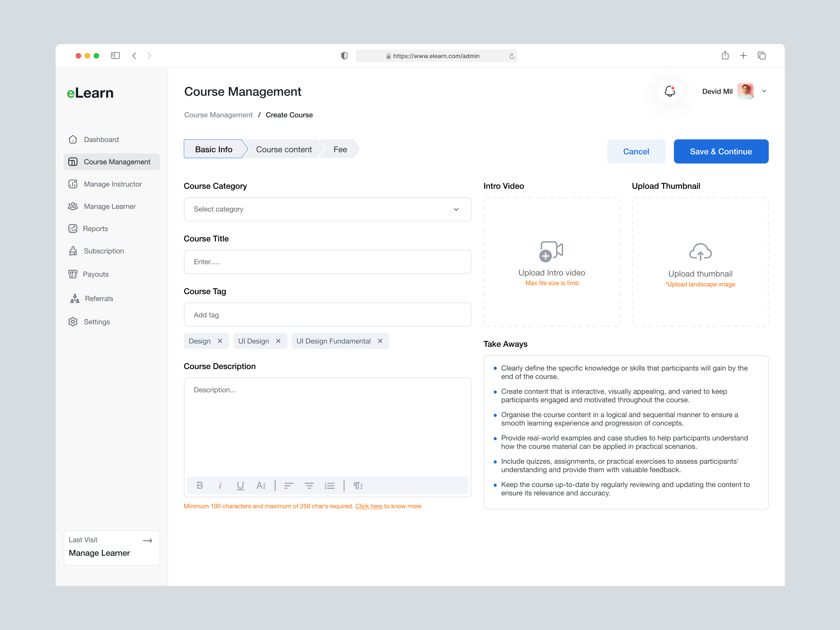Switch to the Course content tab
The height and width of the screenshot is (630, 840).
[x=284, y=149]
